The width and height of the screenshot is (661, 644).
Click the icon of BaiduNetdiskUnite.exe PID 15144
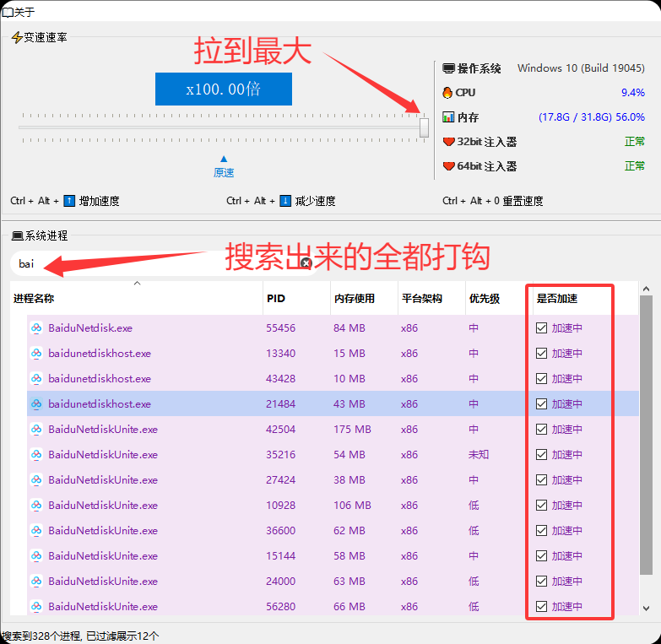click(x=36, y=555)
